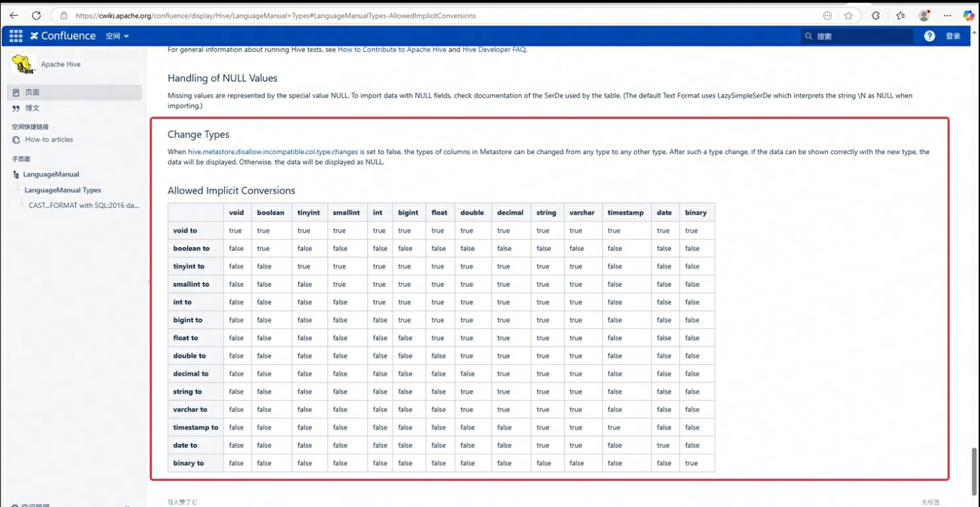980x507 pixels.
Task: Open the browser profile avatar
Action: point(924,15)
